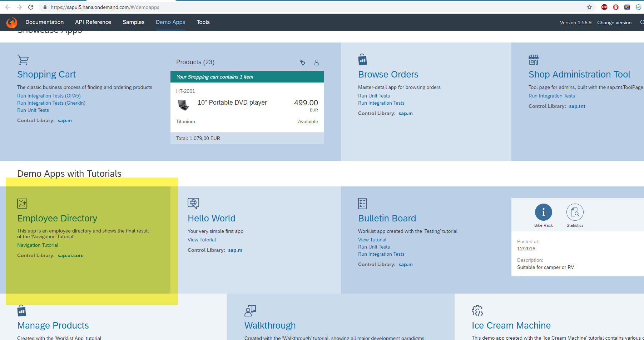Screen dimensions: 644x340
Task: Click the lock icon in address bar
Action: click(x=45, y=7)
